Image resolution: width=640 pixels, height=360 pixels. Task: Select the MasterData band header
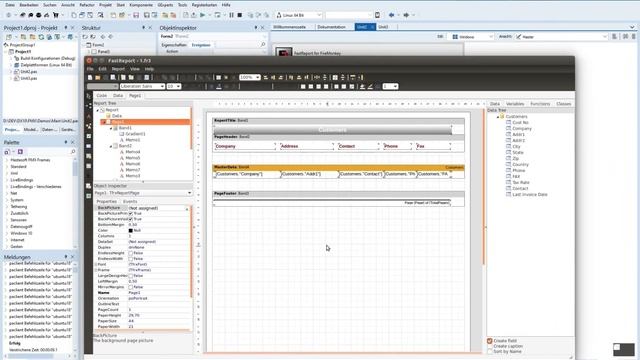tap(338, 167)
